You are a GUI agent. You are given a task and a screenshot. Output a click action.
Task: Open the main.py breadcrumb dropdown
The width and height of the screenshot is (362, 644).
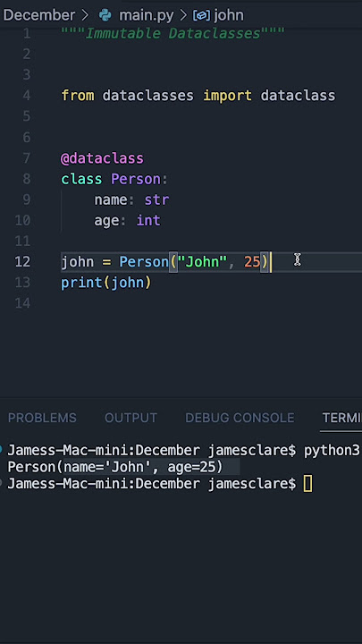point(146,15)
